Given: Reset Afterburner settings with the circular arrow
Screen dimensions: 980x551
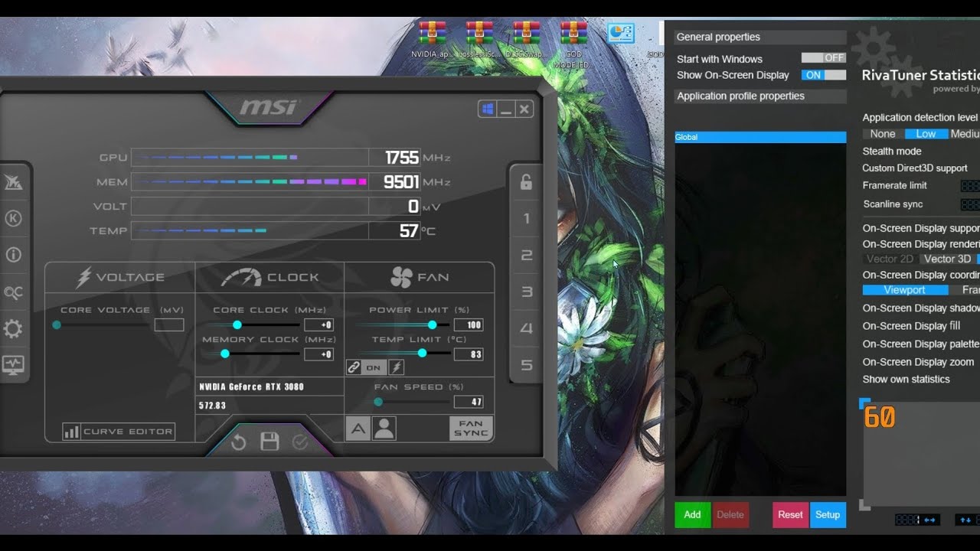Looking at the screenshot, I should click(238, 442).
